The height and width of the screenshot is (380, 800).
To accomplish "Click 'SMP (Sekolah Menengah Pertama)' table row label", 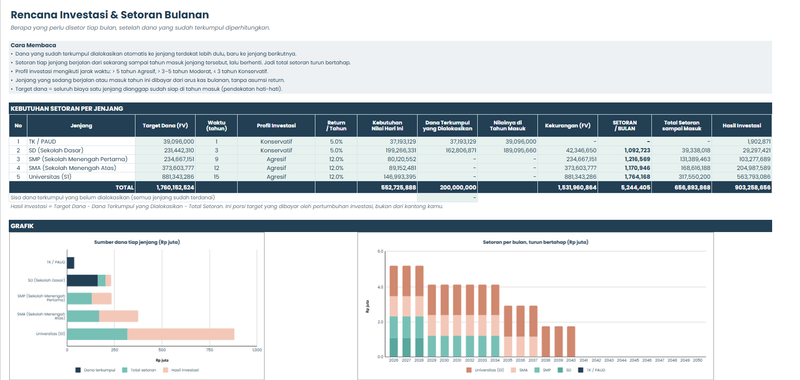I will 79,159.
